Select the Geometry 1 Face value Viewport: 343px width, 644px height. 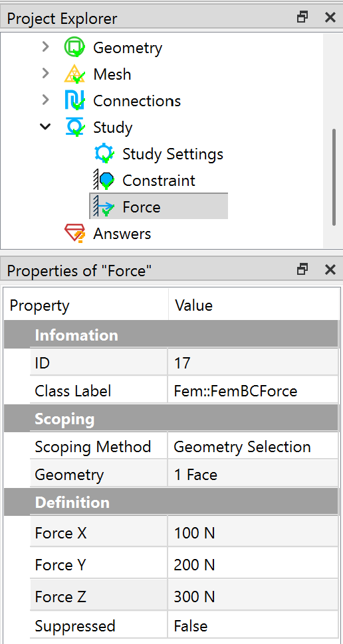(x=253, y=475)
